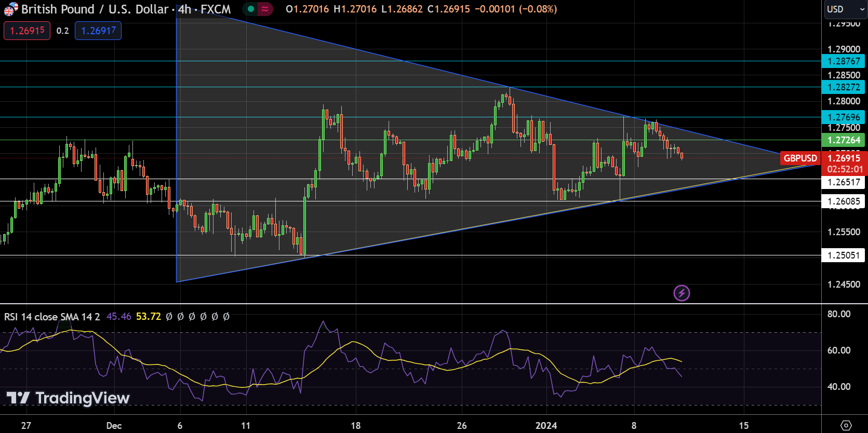Screen dimensions: 868x433
Task: Open chart settings gear icon
Action: [x=846, y=425]
